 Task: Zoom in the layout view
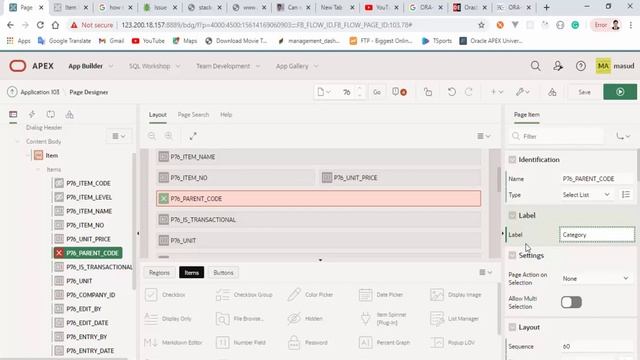point(168,136)
